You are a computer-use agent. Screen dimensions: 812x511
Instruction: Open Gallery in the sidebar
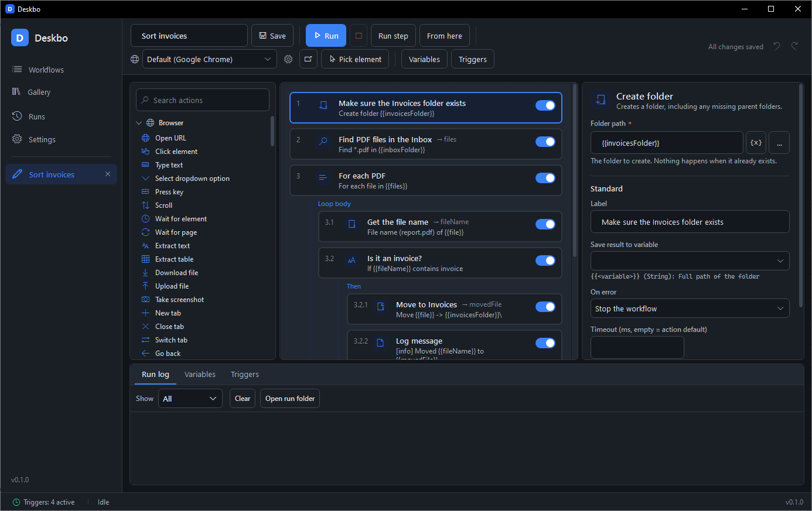tap(62, 92)
